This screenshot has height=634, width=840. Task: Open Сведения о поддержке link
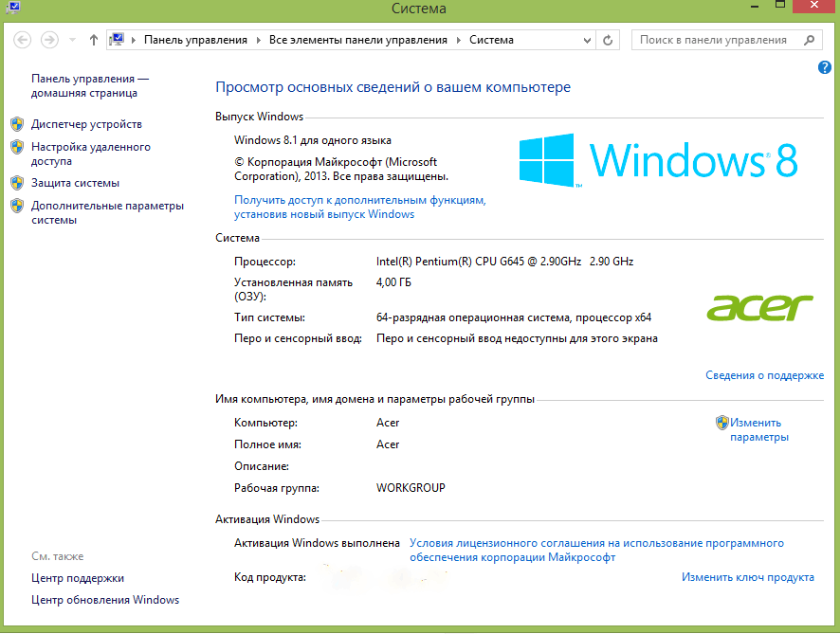(764, 375)
